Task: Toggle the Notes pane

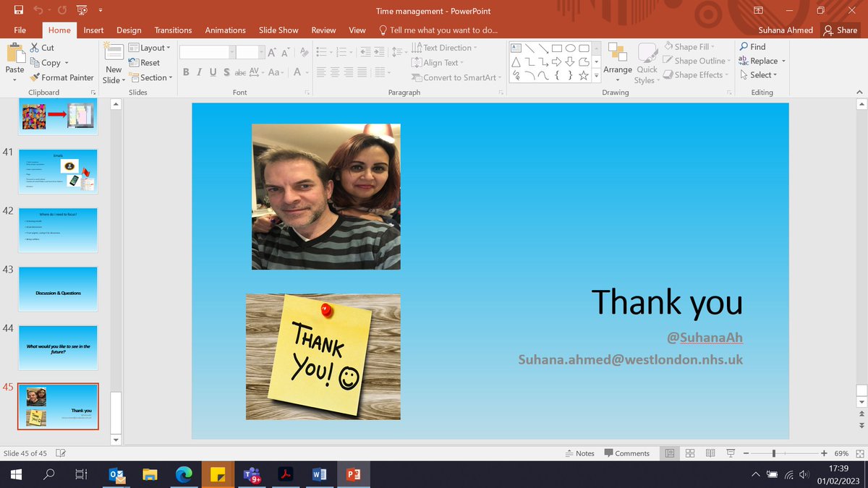Action: 579,453
